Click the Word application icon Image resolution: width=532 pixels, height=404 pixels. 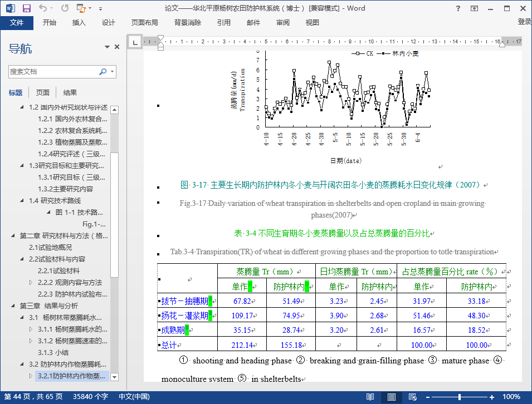(11, 8)
